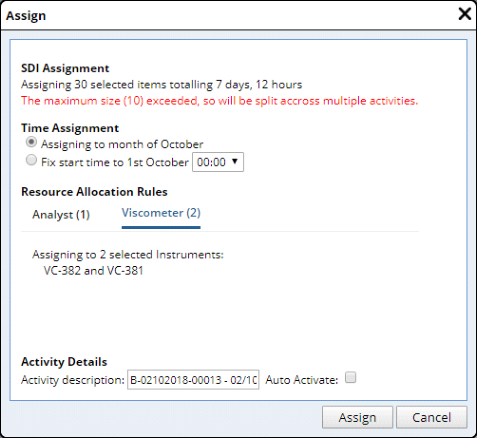Click the Assigning to month of October label
The width and height of the screenshot is (477, 438).
(122, 144)
